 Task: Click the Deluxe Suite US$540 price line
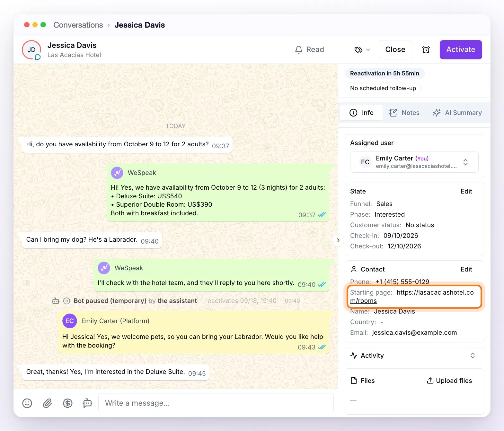(x=146, y=196)
